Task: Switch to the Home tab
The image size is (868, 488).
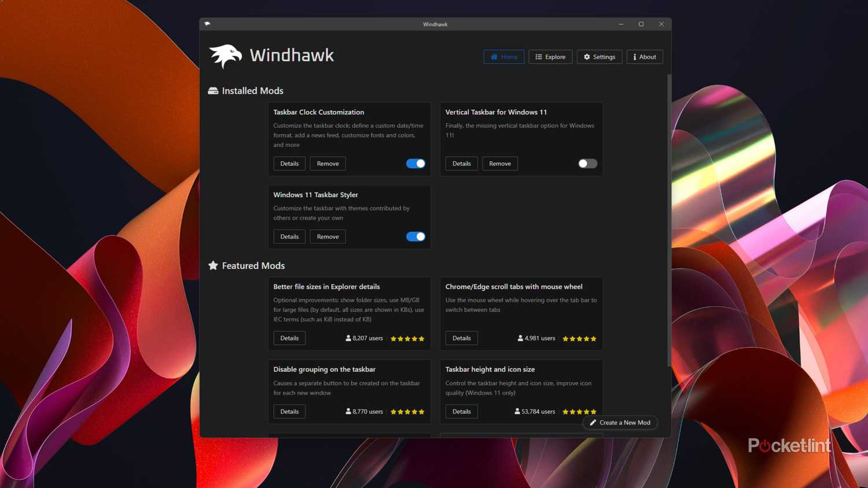Action: point(503,57)
